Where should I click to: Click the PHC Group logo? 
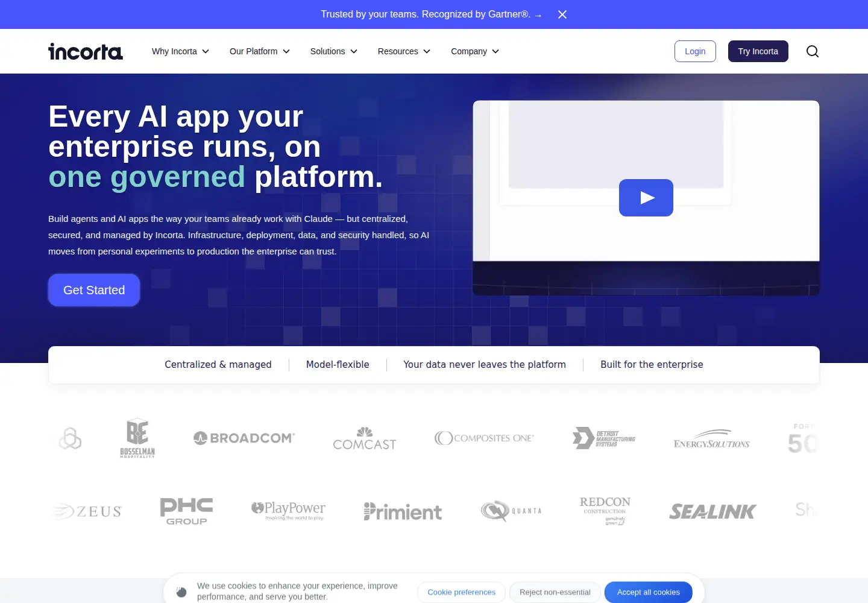(x=187, y=511)
